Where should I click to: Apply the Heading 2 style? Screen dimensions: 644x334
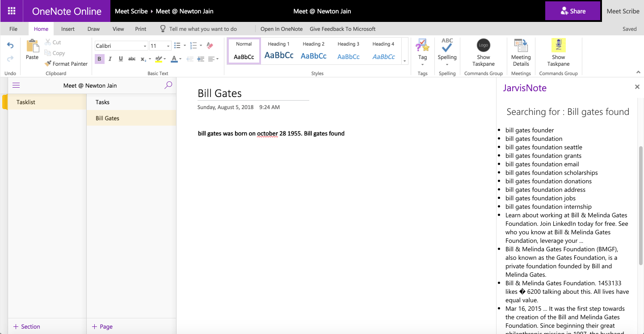314,51
